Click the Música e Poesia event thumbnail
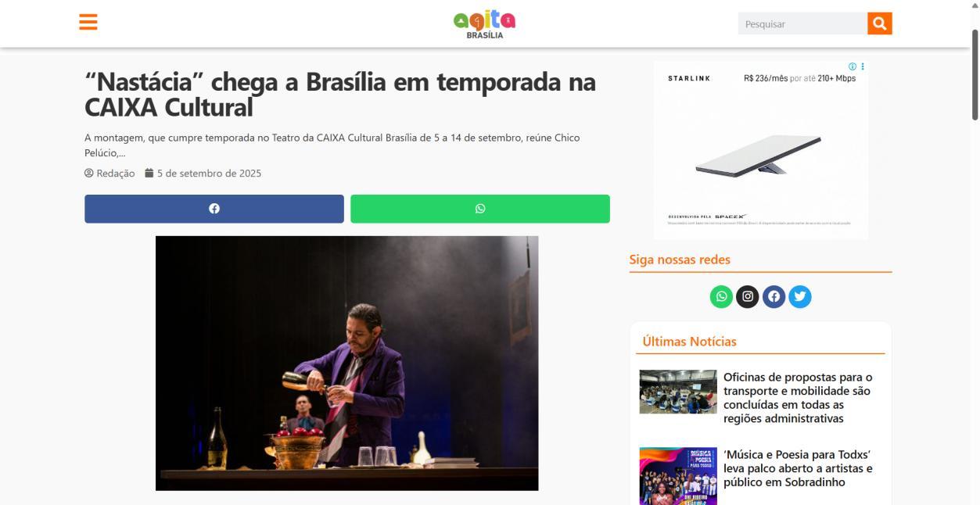Viewport: 980px width, 505px height. click(x=678, y=476)
